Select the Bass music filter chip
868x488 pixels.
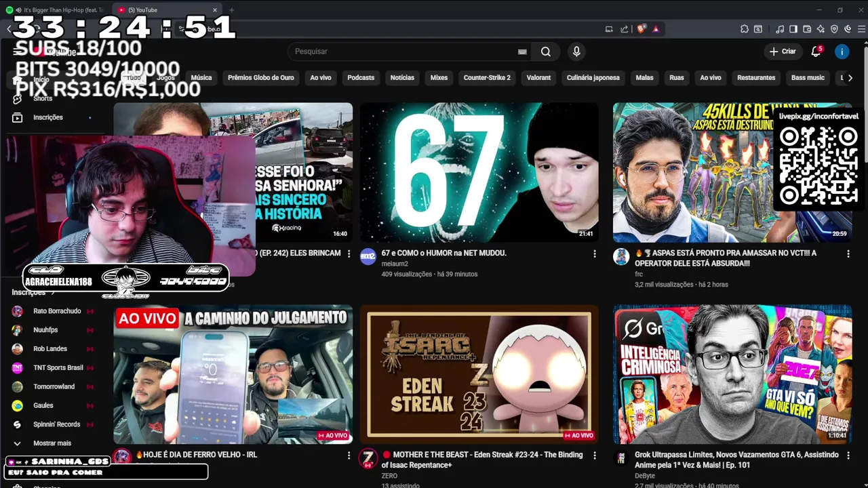tap(808, 78)
